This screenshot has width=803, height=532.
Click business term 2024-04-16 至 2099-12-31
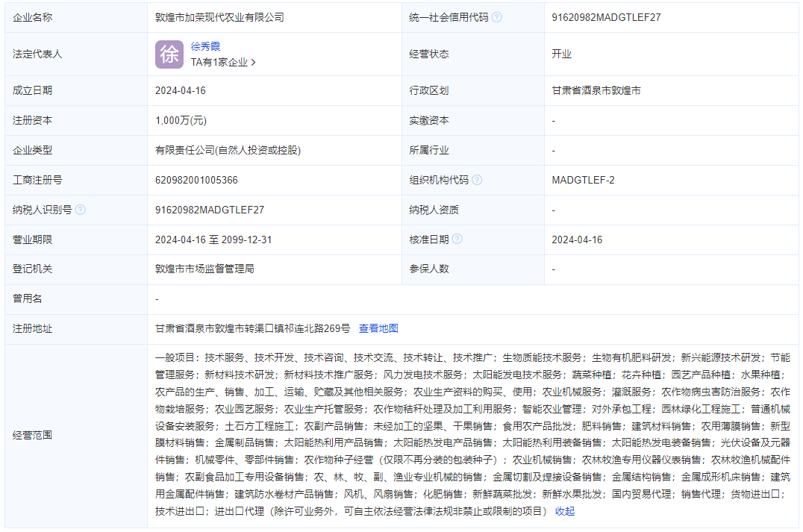[x=213, y=240]
